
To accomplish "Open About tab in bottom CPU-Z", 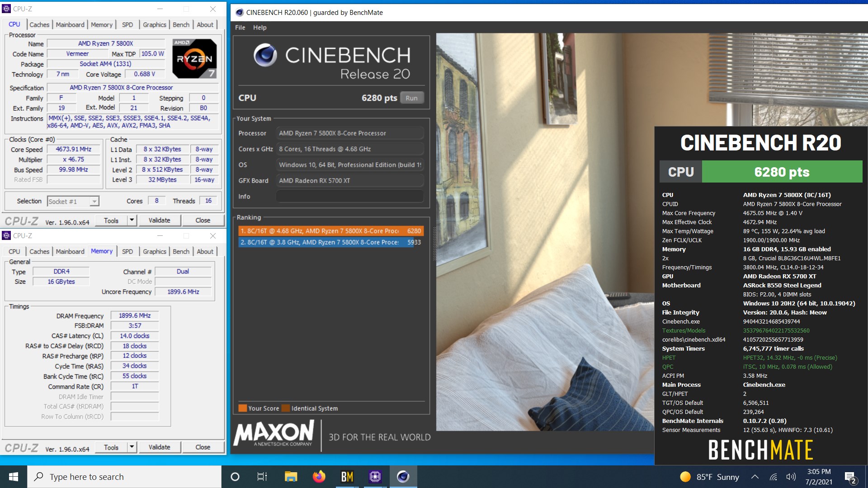I will pos(205,251).
